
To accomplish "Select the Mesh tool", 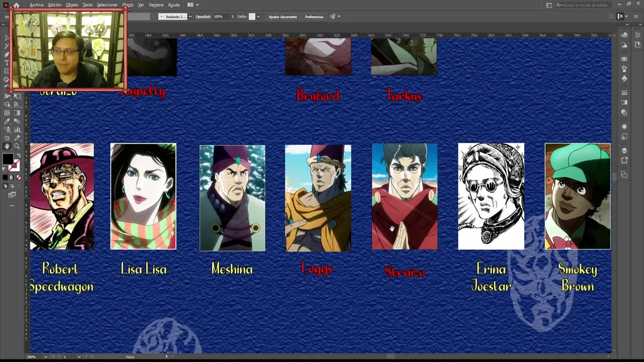I will pos(7,113).
